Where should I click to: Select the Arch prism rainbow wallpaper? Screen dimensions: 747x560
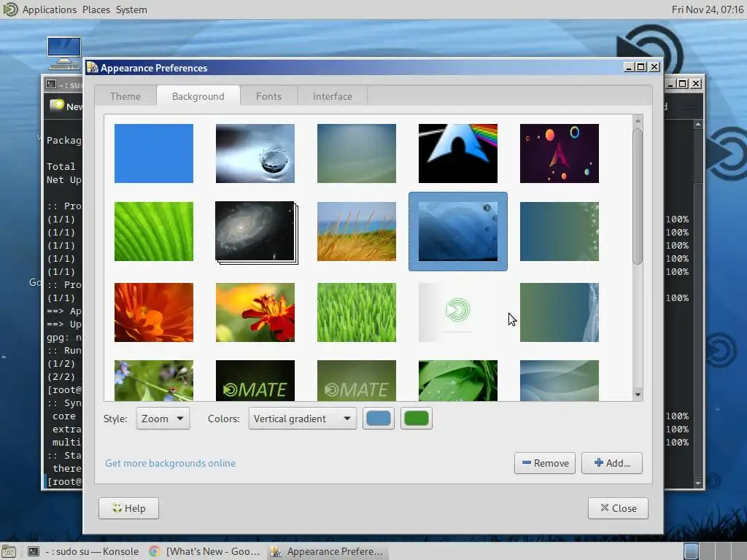pyautogui.click(x=458, y=153)
